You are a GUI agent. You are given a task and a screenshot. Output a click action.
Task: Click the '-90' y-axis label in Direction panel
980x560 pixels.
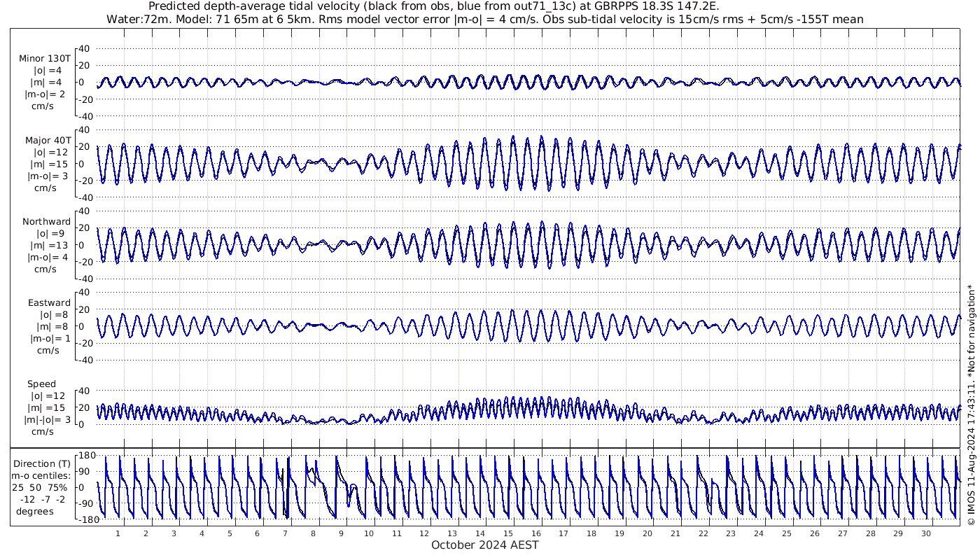point(87,503)
